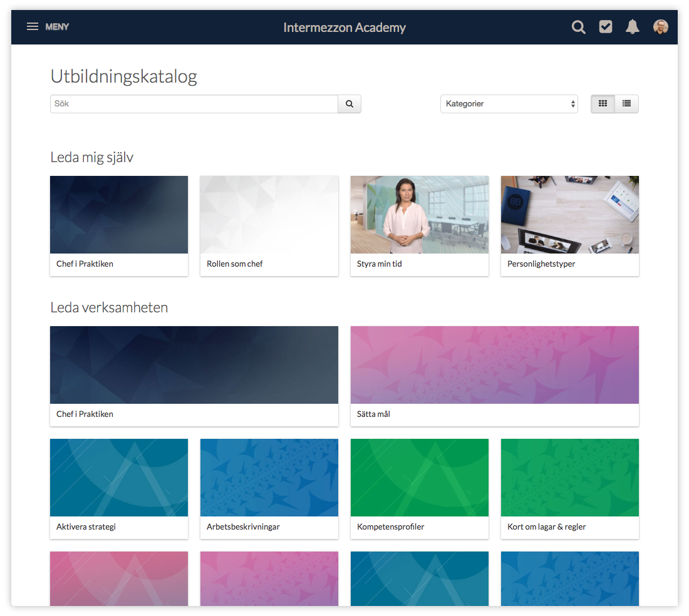Viewport: 689px width, 616px height.
Task: Click the Utbildningskatalog page heading
Action: coord(123,76)
